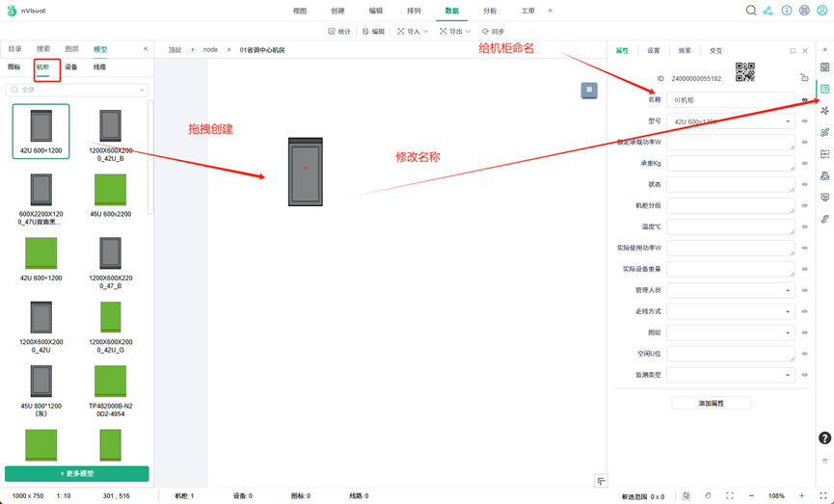Toggle visibility eye for 状态 field
Screen dimensions: 834x504
click(805, 184)
